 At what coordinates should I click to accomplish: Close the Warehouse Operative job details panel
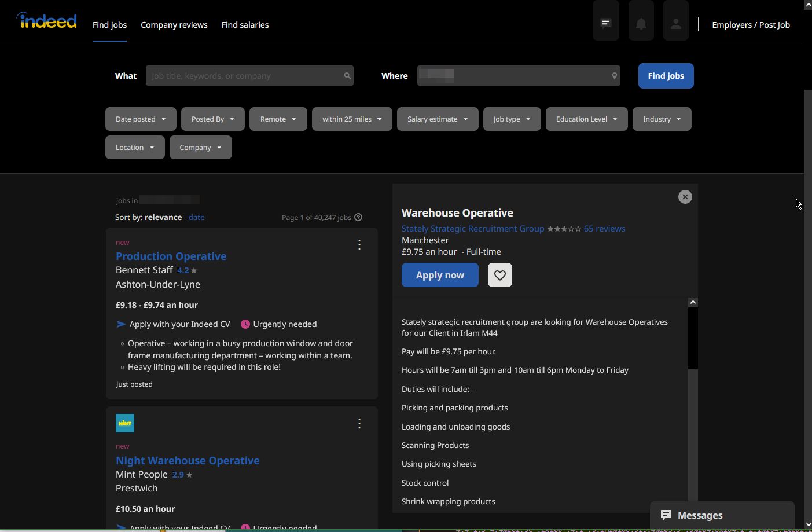685,197
